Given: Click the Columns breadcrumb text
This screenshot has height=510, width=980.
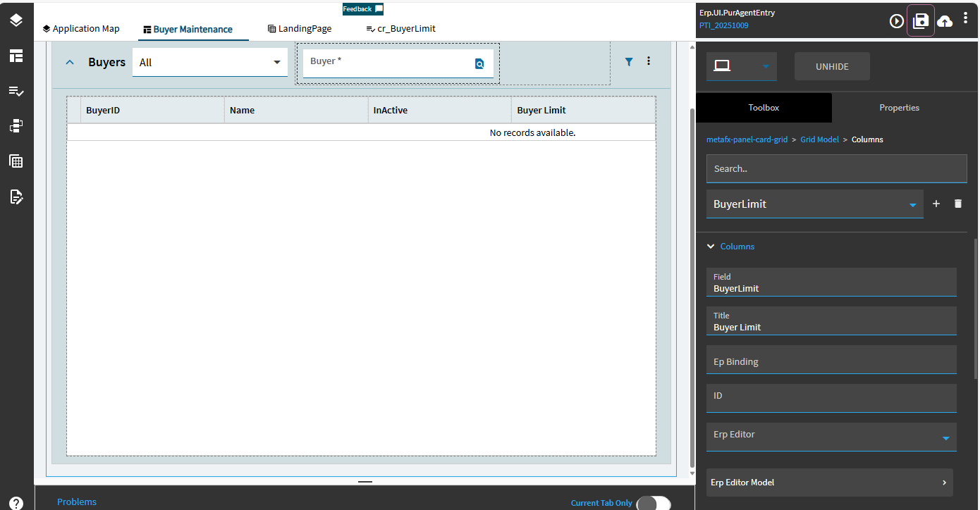Looking at the screenshot, I should click(867, 139).
